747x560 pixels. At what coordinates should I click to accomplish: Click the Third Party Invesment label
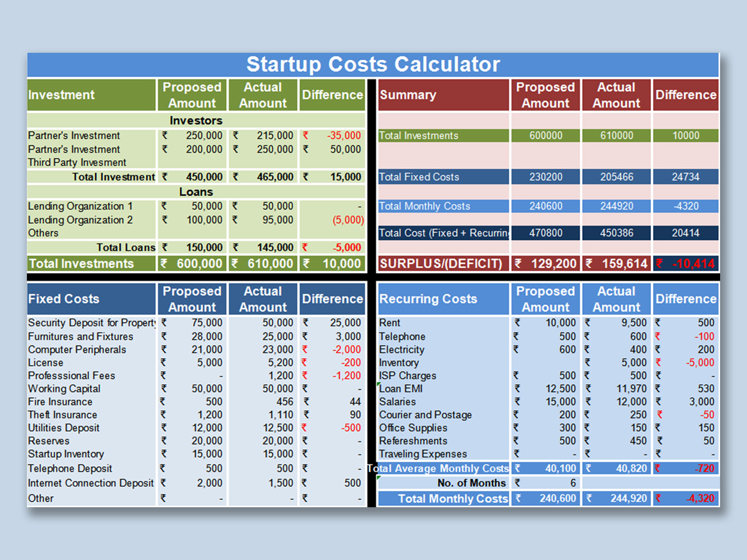(x=77, y=162)
